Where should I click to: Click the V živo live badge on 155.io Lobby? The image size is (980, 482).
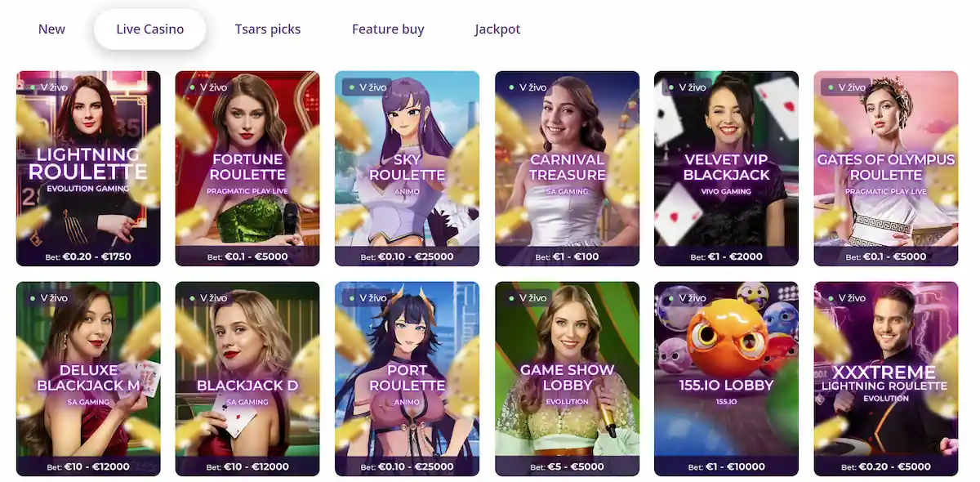(687, 297)
